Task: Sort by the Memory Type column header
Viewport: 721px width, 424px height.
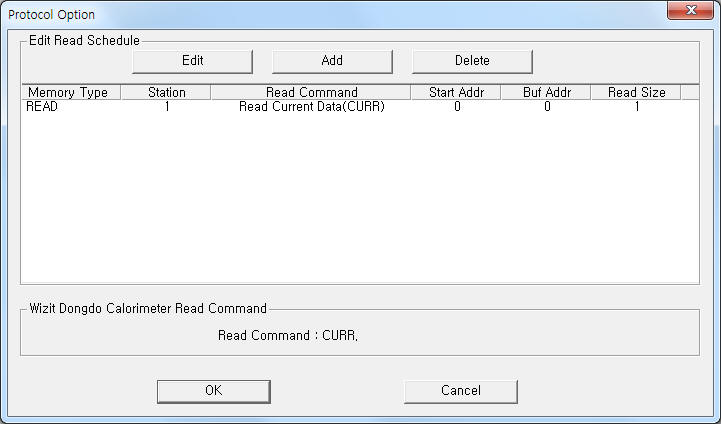Action: [x=68, y=92]
